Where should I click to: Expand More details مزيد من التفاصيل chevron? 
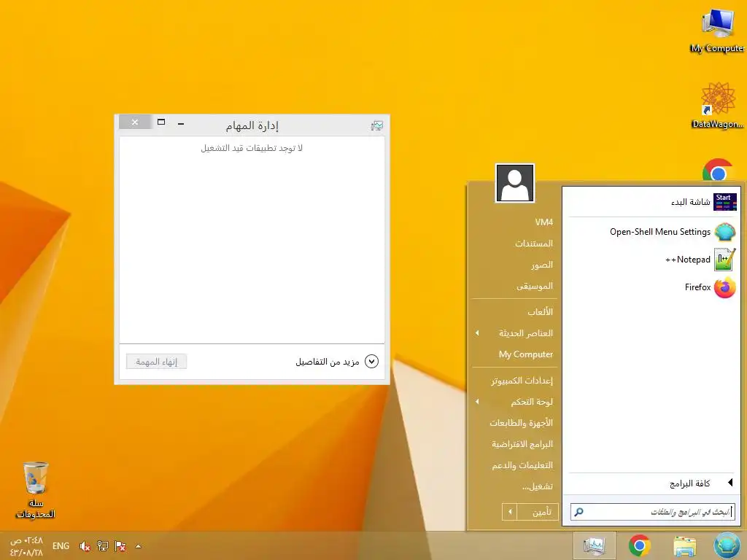pyautogui.click(x=371, y=362)
